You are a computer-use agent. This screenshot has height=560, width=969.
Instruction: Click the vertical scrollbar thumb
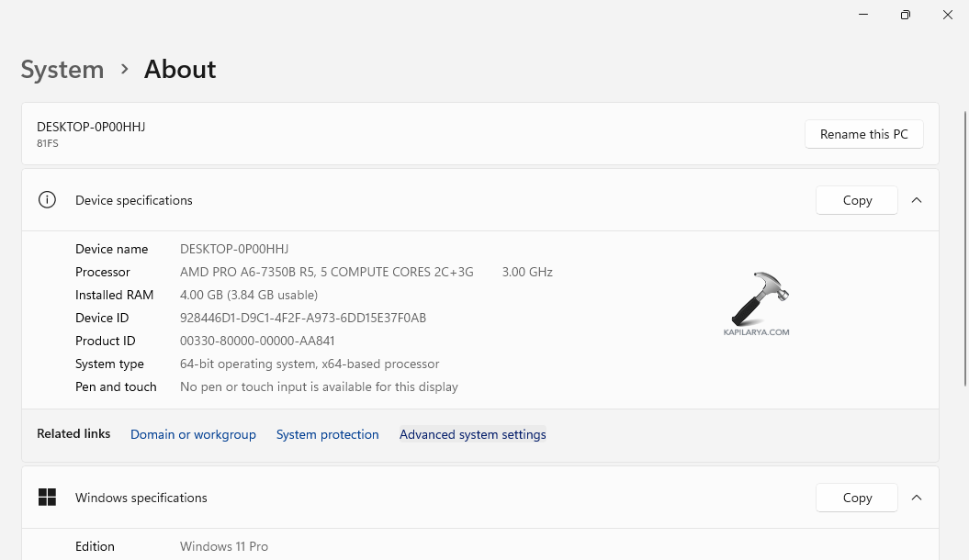pyautogui.click(x=964, y=248)
